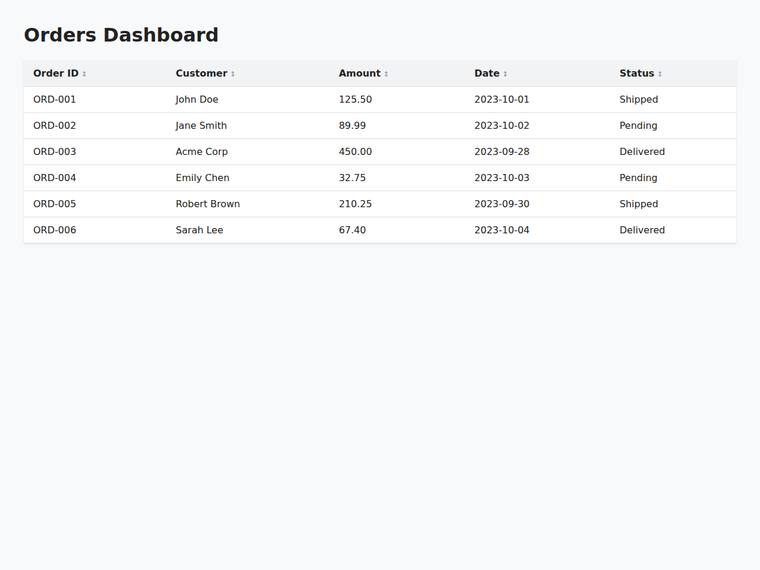
Task: Click the amount 89.99
Action: (x=352, y=126)
